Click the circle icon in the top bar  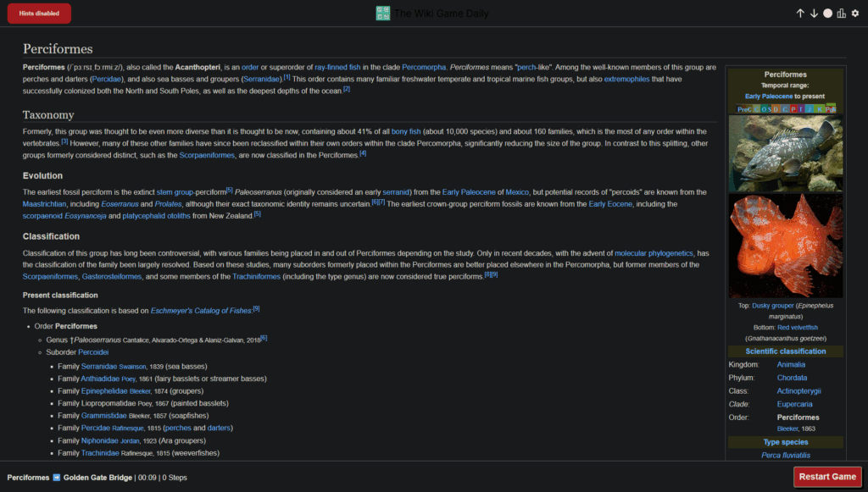click(826, 13)
